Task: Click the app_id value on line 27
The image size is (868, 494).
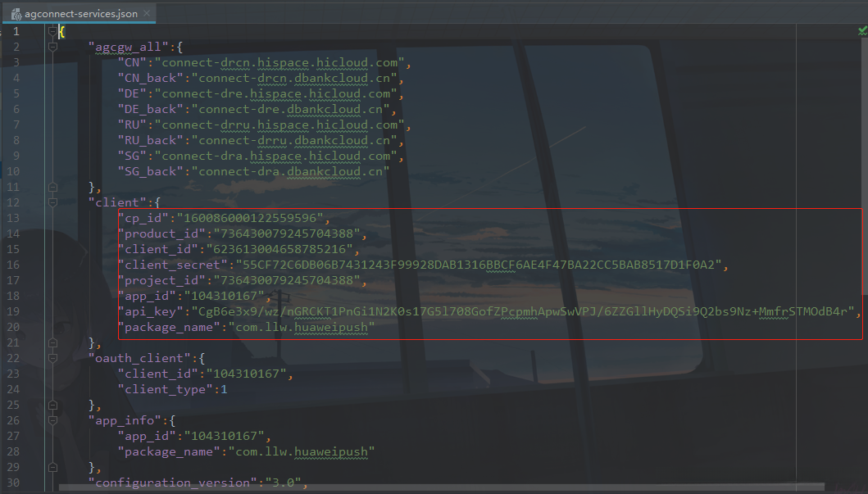Action: coord(225,436)
